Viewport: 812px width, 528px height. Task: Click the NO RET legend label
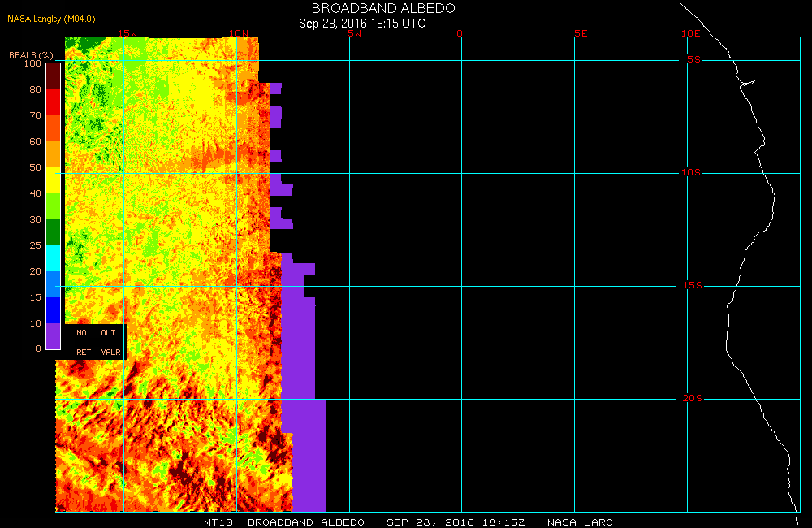pos(84,343)
